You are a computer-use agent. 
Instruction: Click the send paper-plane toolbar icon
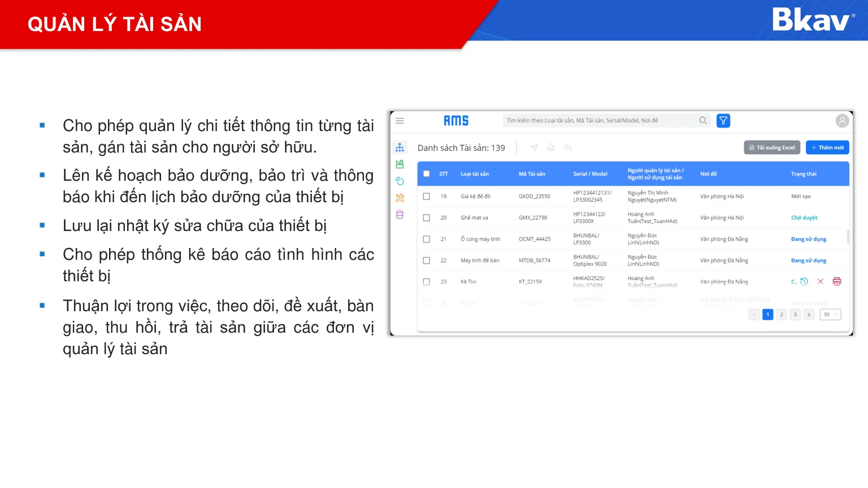[x=534, y=147]
